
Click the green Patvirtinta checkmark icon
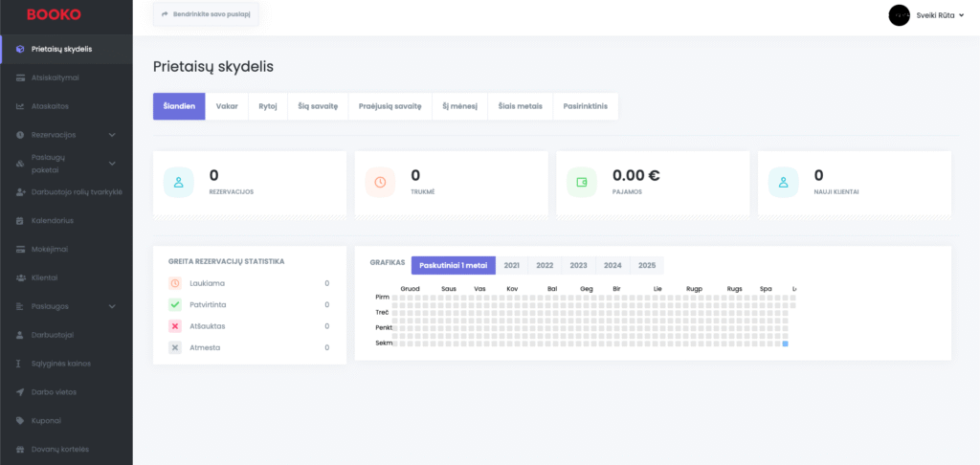click(175, 304)
